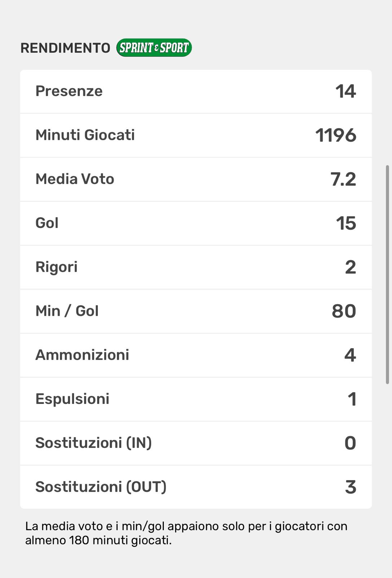392x578 pixels.
Task: Click the Espulsioni label
Action: point(72,399)
